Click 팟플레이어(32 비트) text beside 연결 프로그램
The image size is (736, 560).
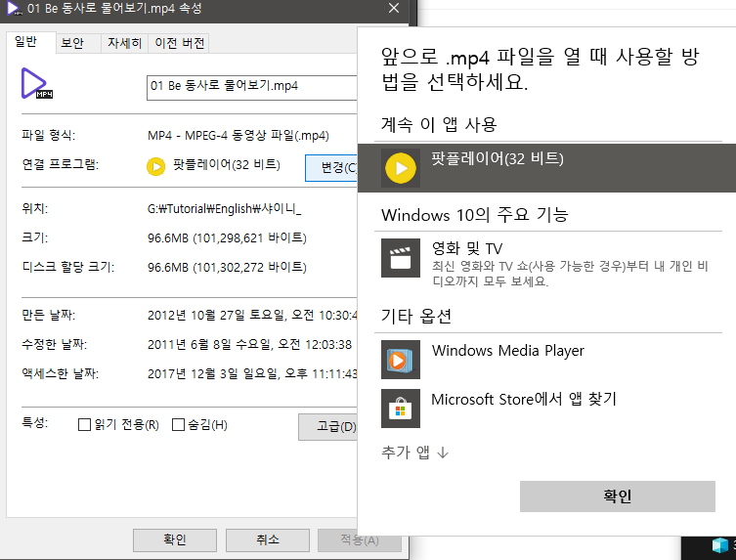[226, 164]
